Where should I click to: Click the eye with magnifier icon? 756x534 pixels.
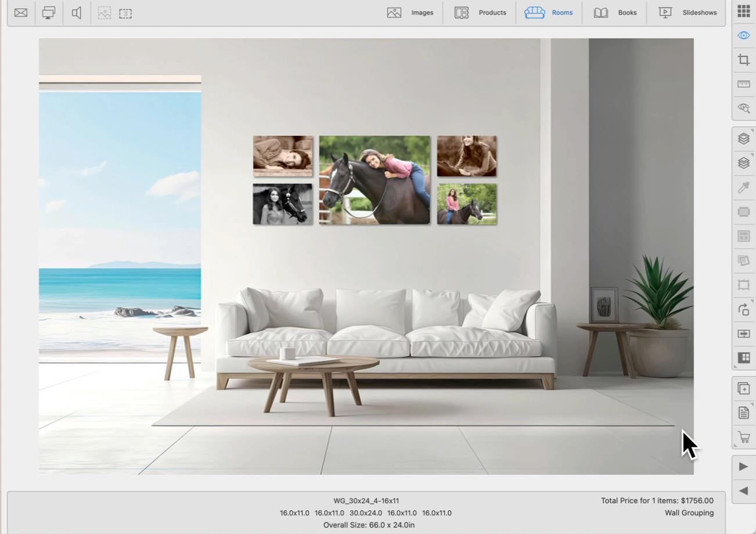743,108
